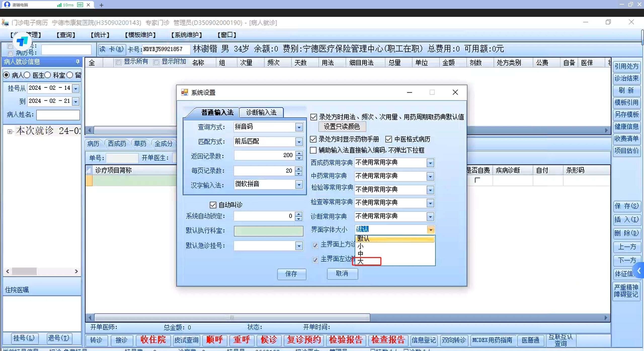Switch to 诊断输入法 tab
This screenshot has height=351, width=644.
[261, 112]
